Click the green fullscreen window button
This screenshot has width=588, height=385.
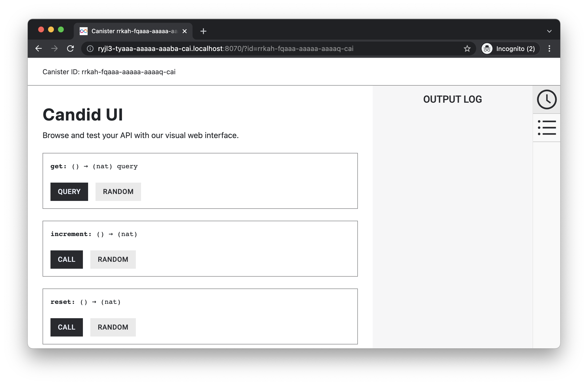(61, 30)
